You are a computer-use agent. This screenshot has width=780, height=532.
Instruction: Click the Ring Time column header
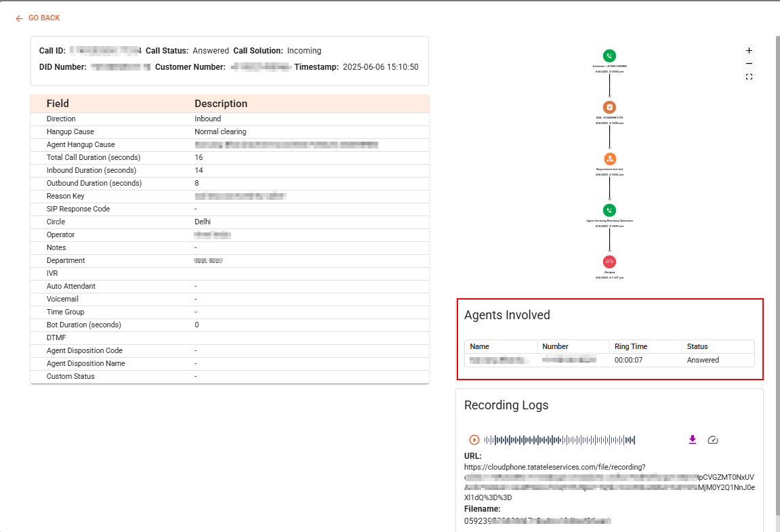[x=631, y=346]
